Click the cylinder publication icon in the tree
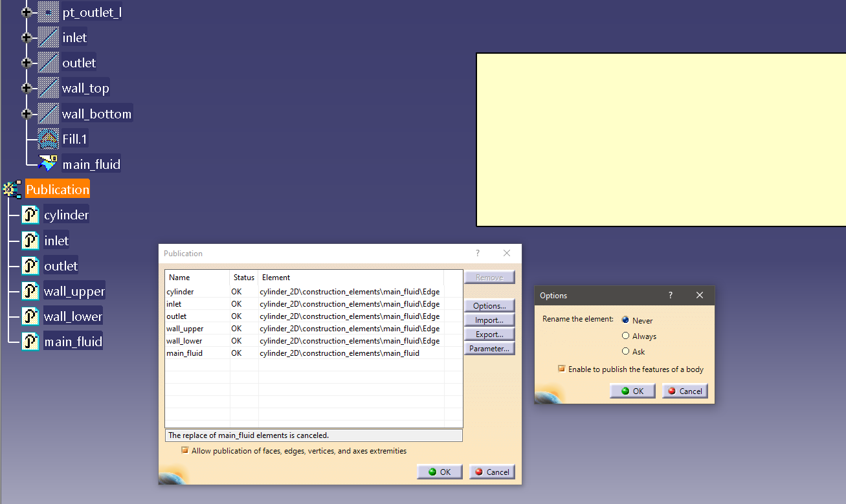The height and width of the screenshot is (504, 846). pyautogui.click(x=30, y=215)
